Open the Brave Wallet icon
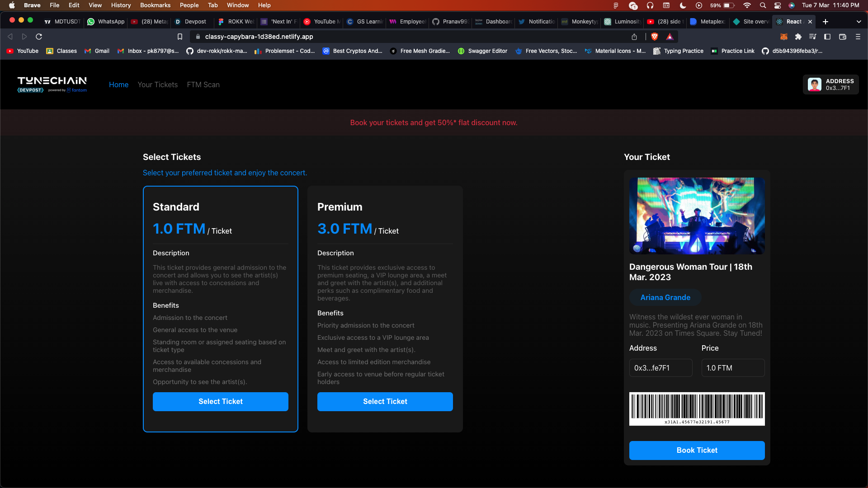The height and width of the screenshot is (488, 868). 843,37
